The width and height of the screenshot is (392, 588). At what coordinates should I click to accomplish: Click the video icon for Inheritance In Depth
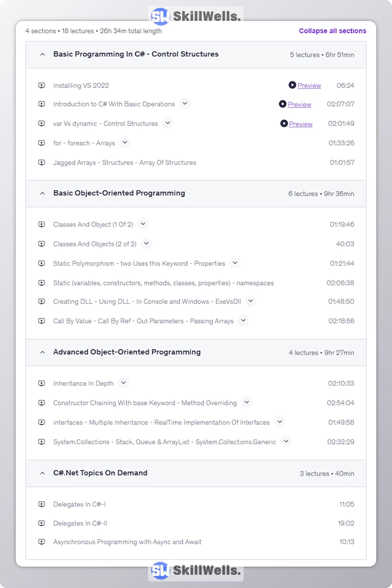(41, 383)
